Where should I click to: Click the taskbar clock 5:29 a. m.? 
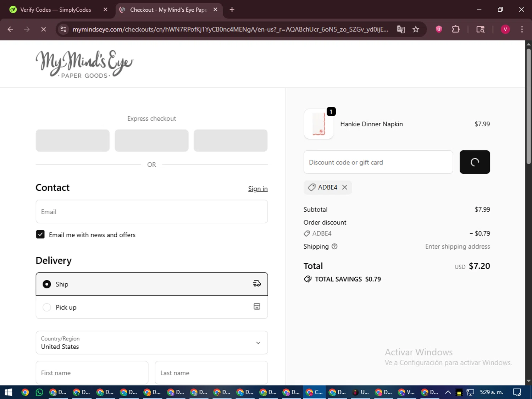pos(491,392)
